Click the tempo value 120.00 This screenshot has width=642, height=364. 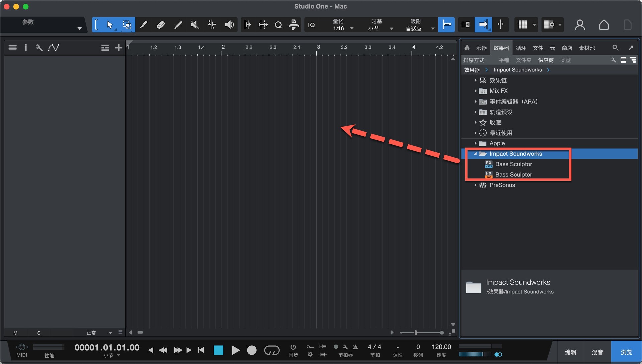point(441,347)
